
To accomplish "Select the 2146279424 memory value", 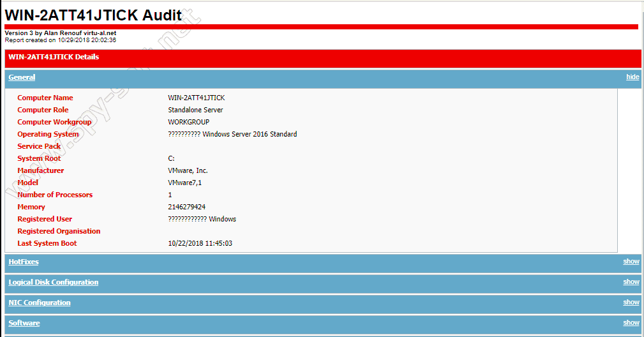I will pos(187,207).
